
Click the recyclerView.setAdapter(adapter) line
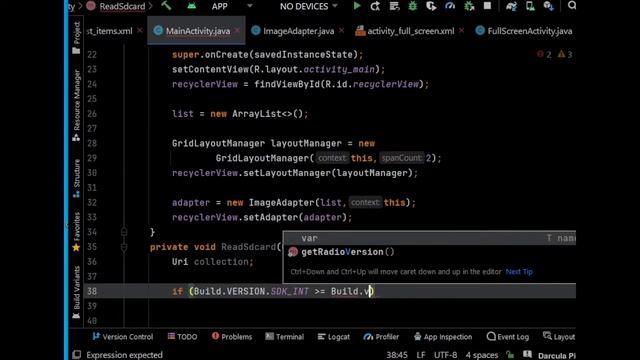262,217
